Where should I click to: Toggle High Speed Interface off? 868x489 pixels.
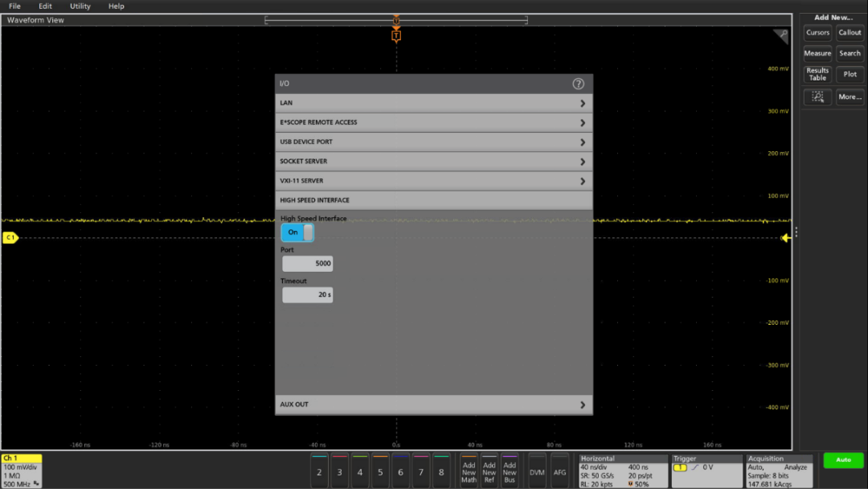(297, 232)
